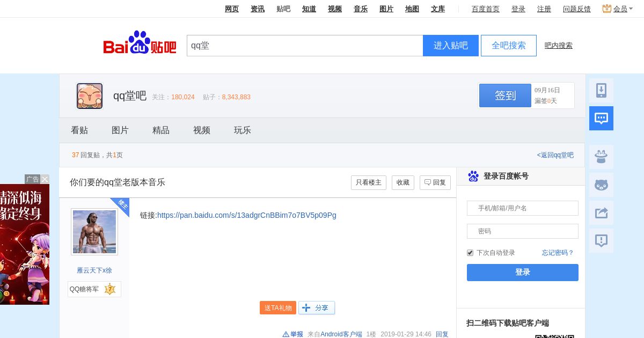Click the 举报 warning triangle icon
This screenshot has width=644, height=338.
pyautogui.click(x=286, y=334)
